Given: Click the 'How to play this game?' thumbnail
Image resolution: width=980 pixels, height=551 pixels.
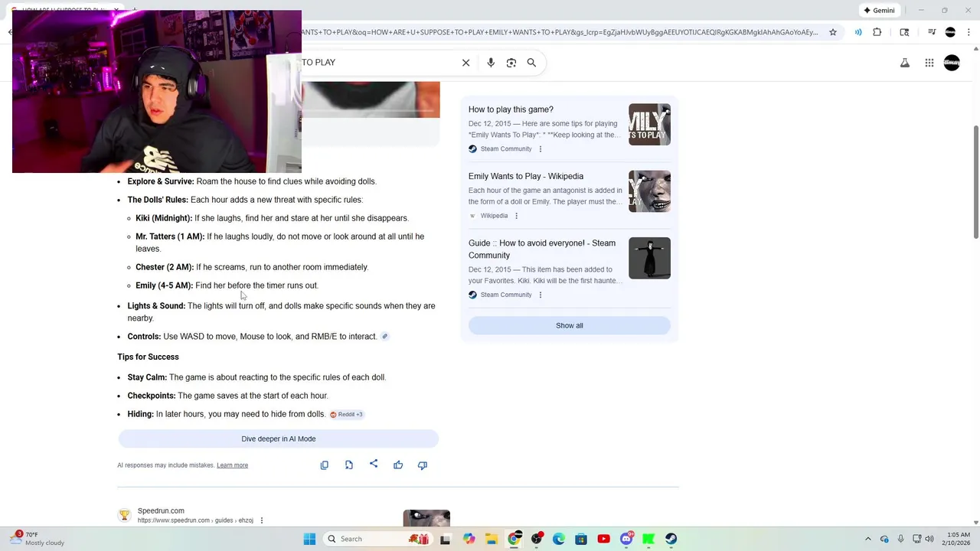Looking at the screenshot, I should (x=649, y=124).
